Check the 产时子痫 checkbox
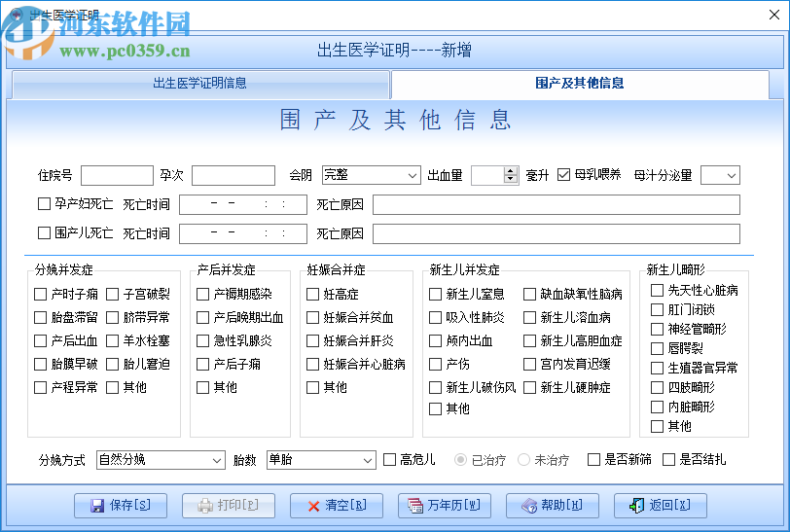Screen dimensions: 790x532 pos(40,295)
